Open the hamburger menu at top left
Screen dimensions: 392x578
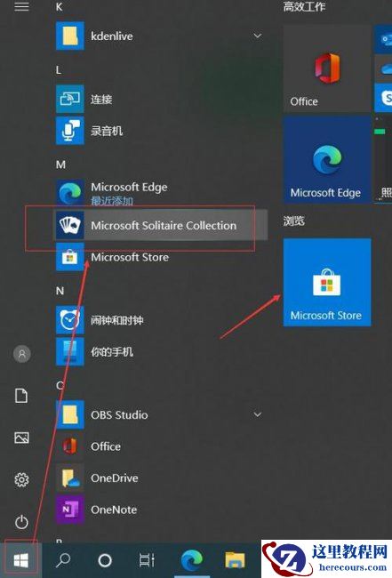coord(21,6)
